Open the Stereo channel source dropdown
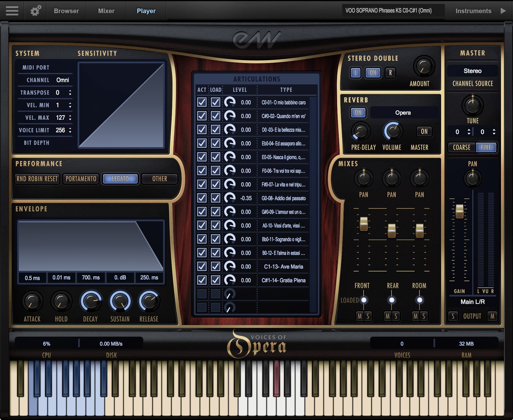 (473, 71)
